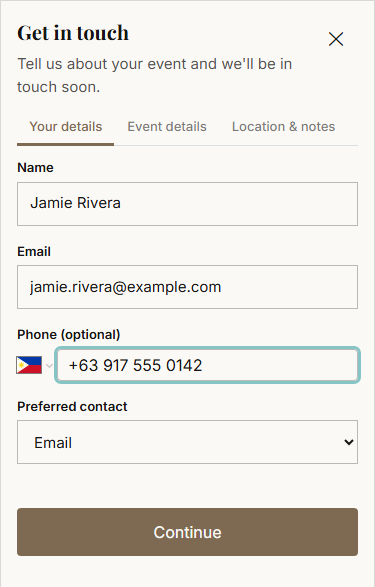Close the Get in touch dialog
375x587 pixels.
tap(336, 39)
